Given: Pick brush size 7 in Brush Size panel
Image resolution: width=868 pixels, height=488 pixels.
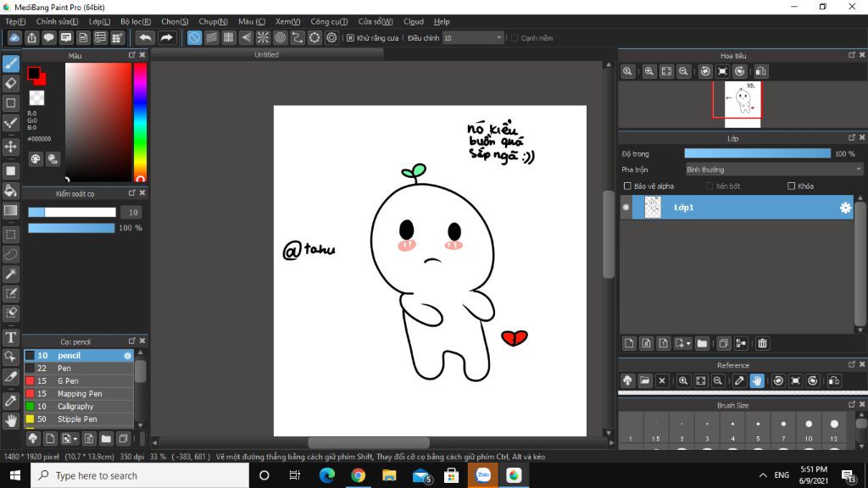Looking at the screenshot, I should (783, 430).
